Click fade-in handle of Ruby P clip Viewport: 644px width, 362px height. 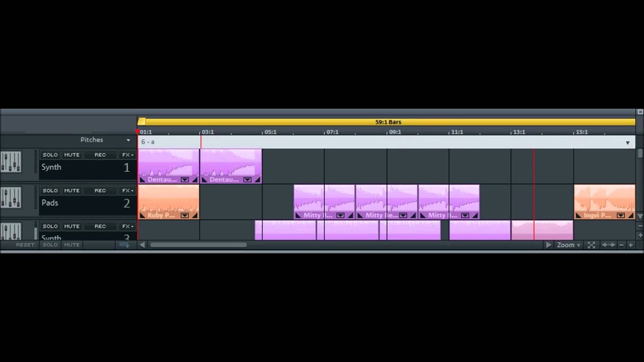142,215
